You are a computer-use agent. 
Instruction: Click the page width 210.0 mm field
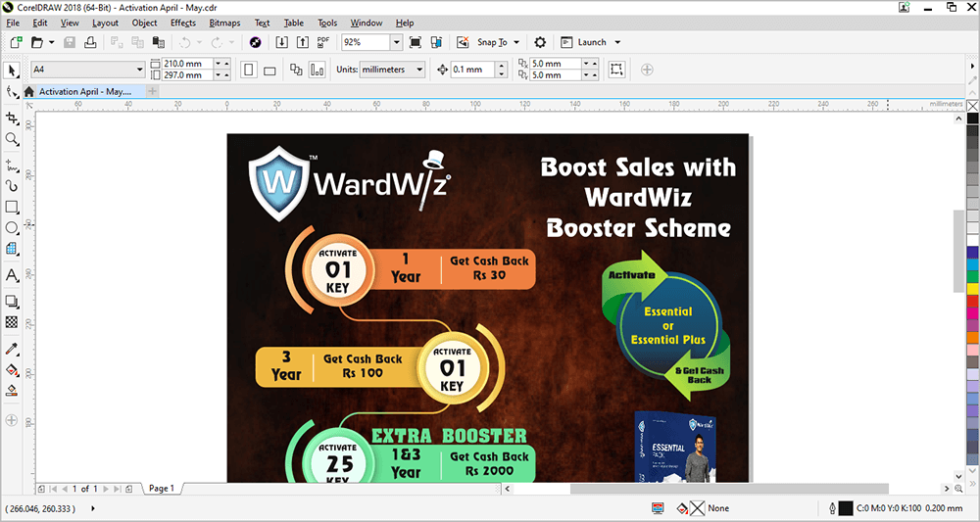[187, 64]
